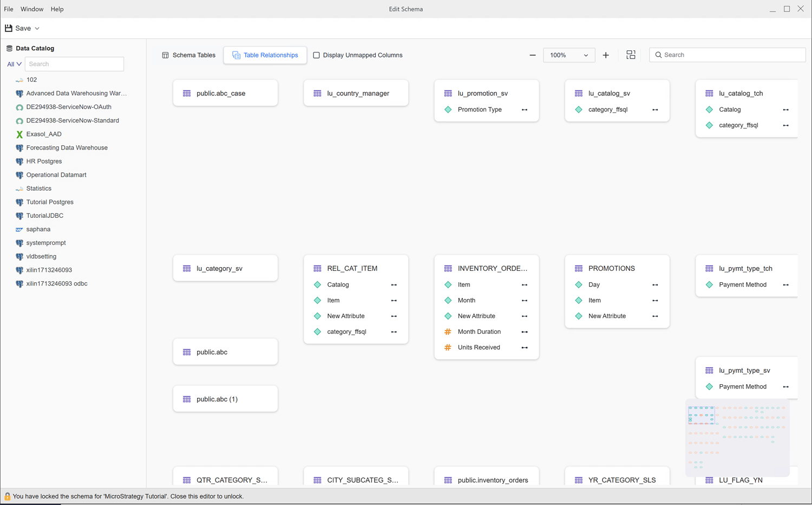Click the table icon on REL_CAT_ITEM card
This screenshot has width=812, height=505.
click(317, 269)
